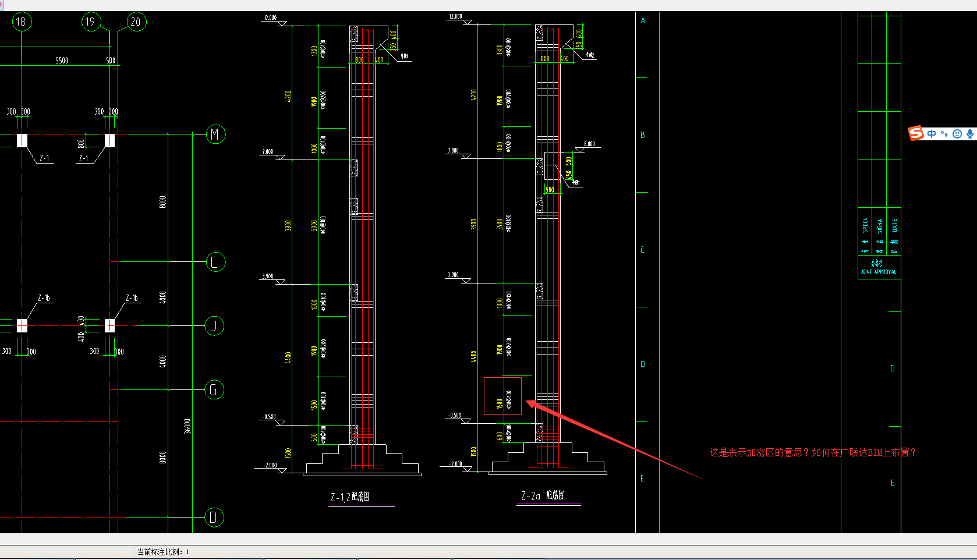Select axis bubble 19
The image size is (977, 560).
tap(90, 22)
